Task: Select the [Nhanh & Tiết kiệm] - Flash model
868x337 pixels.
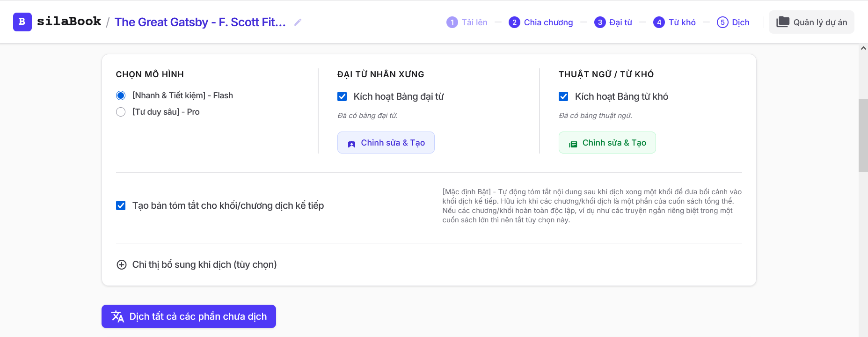Action: tap(121, 95)
